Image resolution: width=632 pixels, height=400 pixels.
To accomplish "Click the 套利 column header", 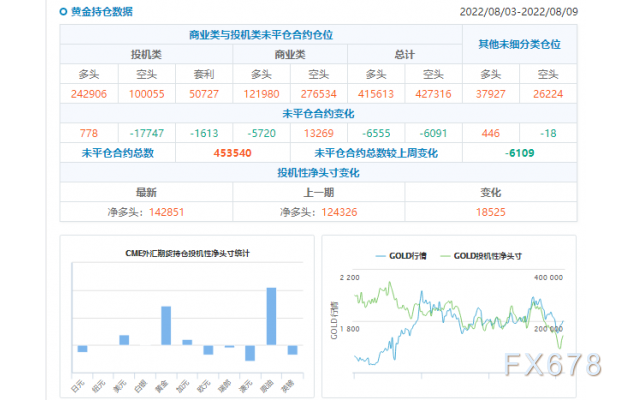I will click(204, 74).
